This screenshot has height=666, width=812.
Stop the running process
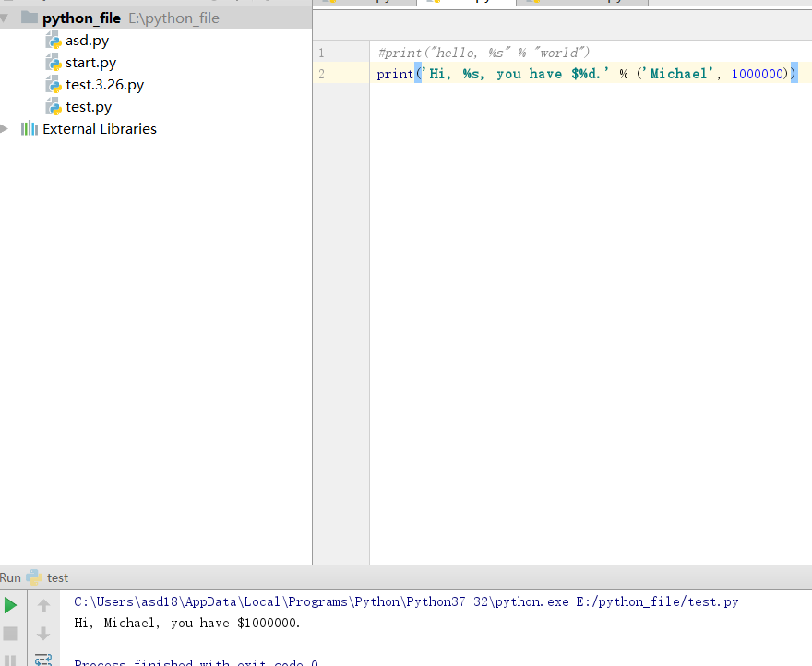pyautogui.click(x=10, y=634)
